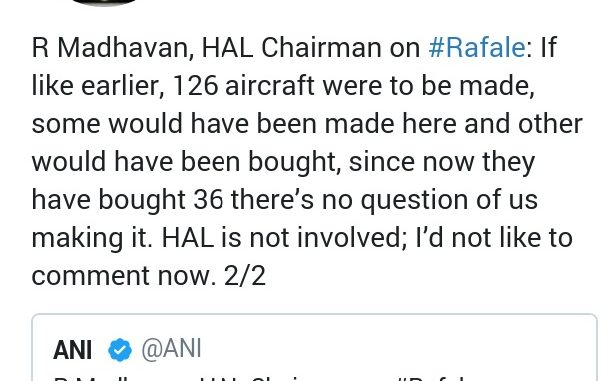Click the line 'have bought 36 there's no question'
613x381 pixels.
point(285,200)
